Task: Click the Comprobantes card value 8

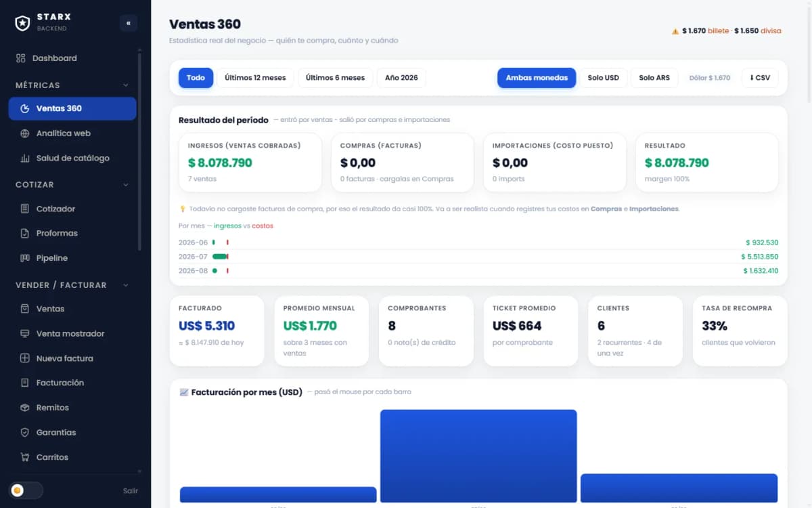Action: (392, 326)
